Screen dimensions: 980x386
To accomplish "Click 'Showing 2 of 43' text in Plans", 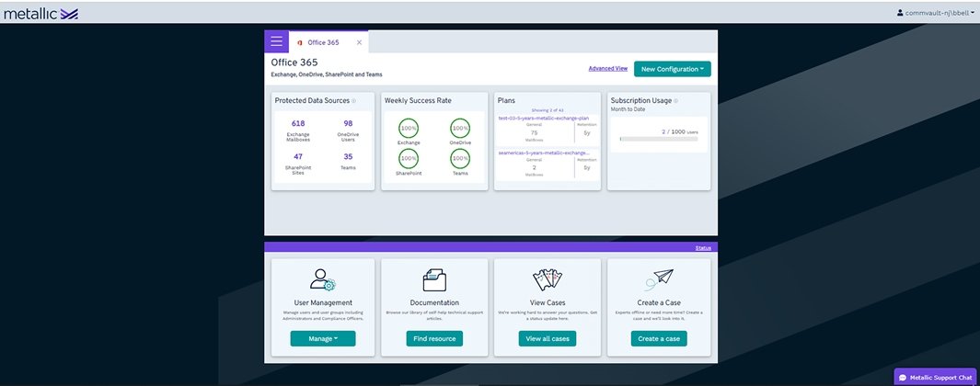I will (547, 110).
